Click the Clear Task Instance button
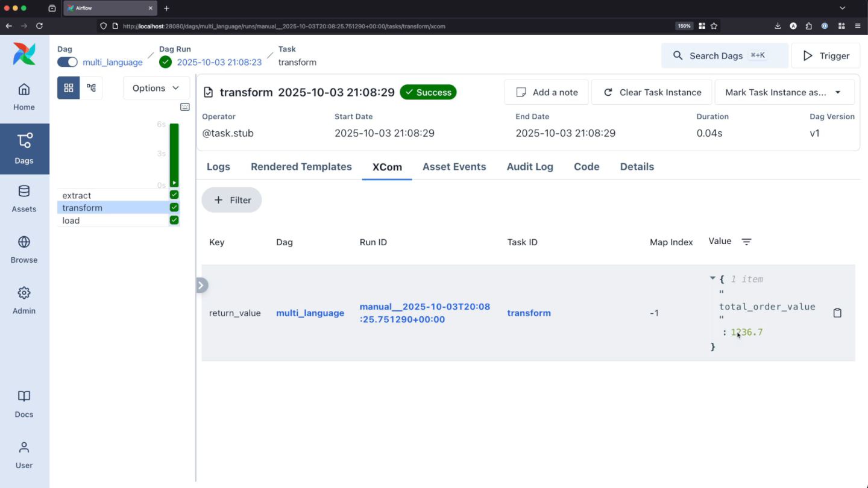The image size is (868, 488). click(x=652, y=92)
